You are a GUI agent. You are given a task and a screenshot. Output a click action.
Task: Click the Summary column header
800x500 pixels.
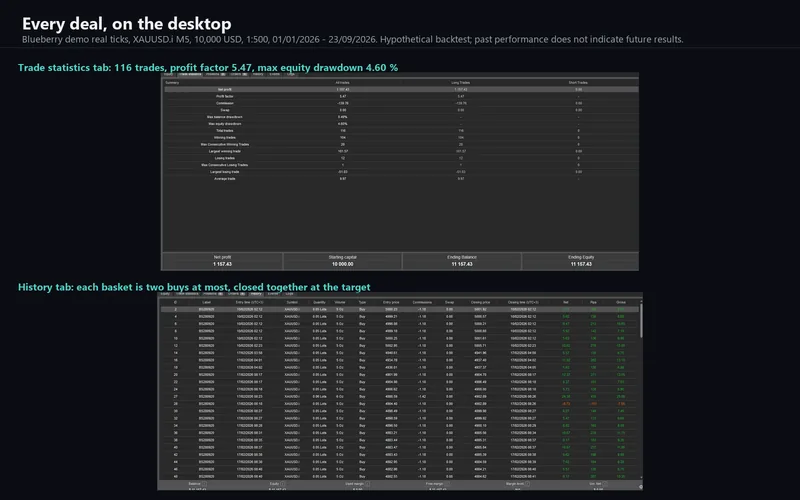[x=172, y=82]
